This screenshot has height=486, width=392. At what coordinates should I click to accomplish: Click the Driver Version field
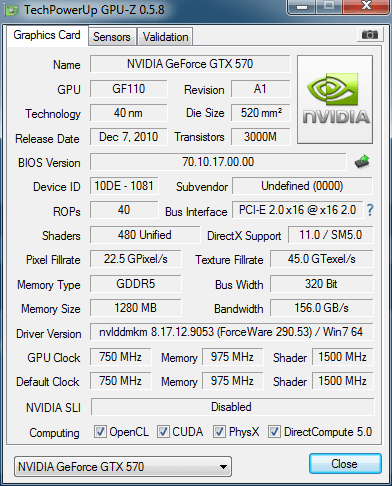tap(231, 332)
